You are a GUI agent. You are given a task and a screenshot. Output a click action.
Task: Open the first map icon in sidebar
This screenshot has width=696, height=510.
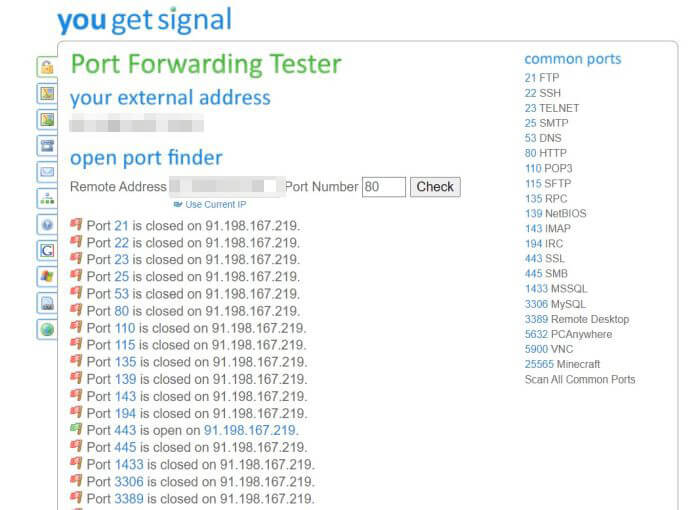pos(47,93)
